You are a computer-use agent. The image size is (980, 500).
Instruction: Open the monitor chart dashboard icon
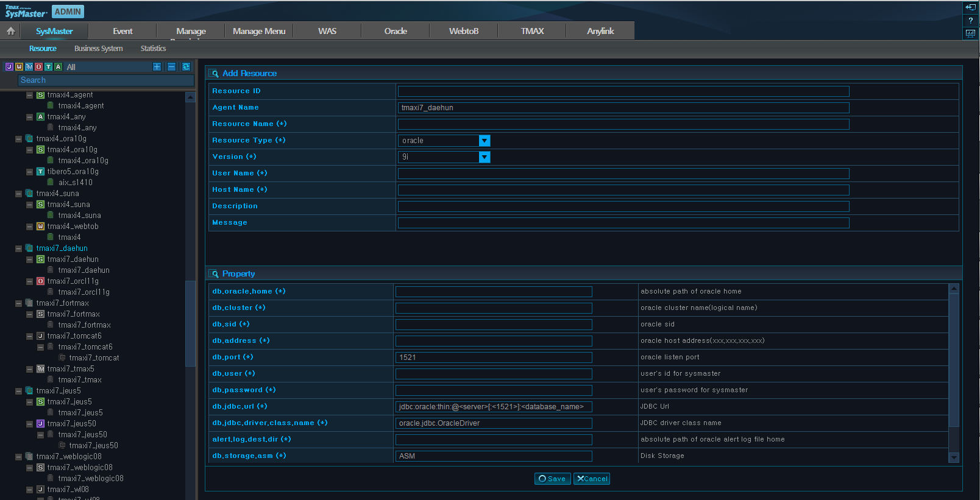971,33
